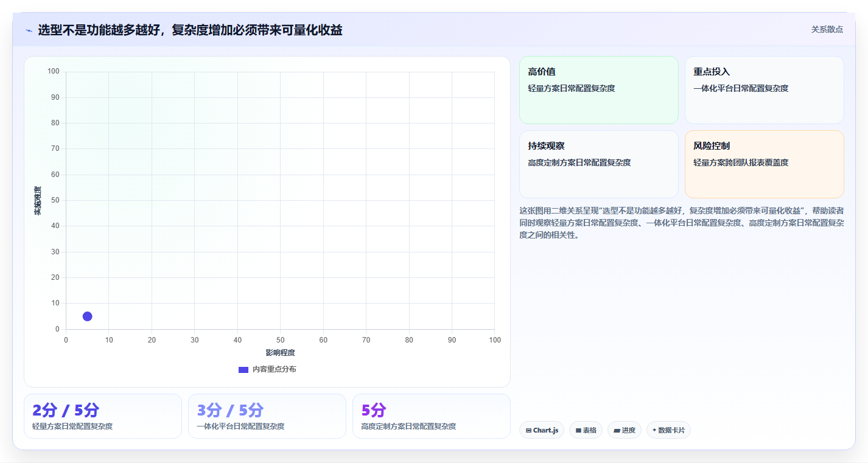
Task: Click the 进度 chip icon
Action: (x=617, y=430)
